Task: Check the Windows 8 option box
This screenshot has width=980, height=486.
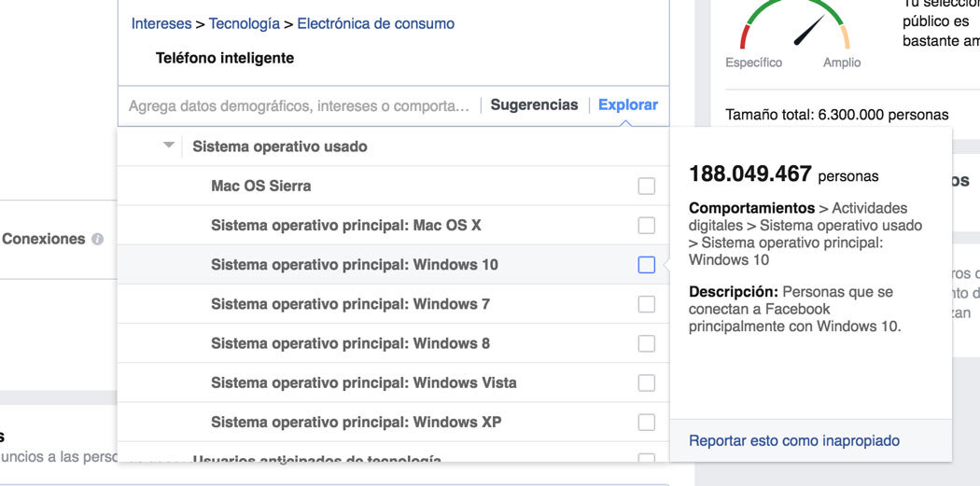Action: (646, 343)
